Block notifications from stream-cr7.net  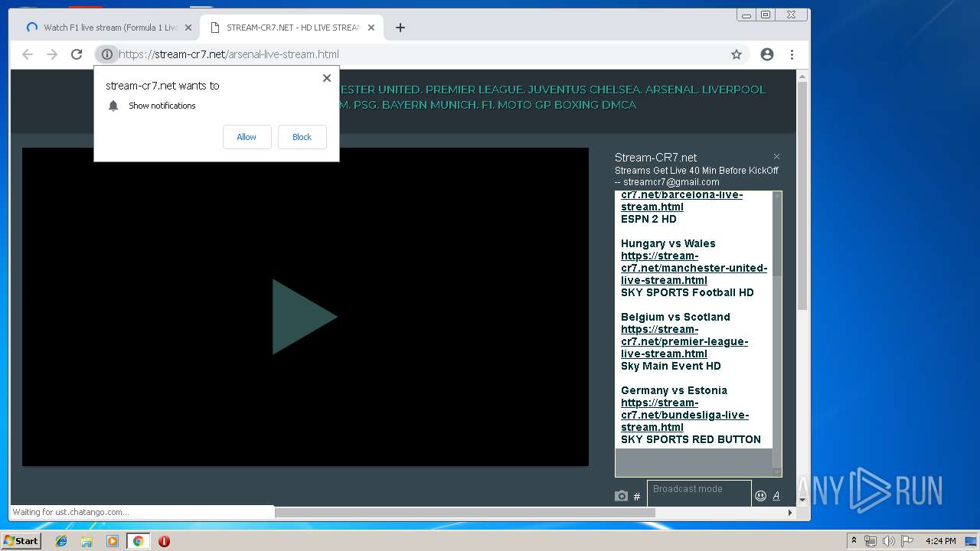coord(302,137)
